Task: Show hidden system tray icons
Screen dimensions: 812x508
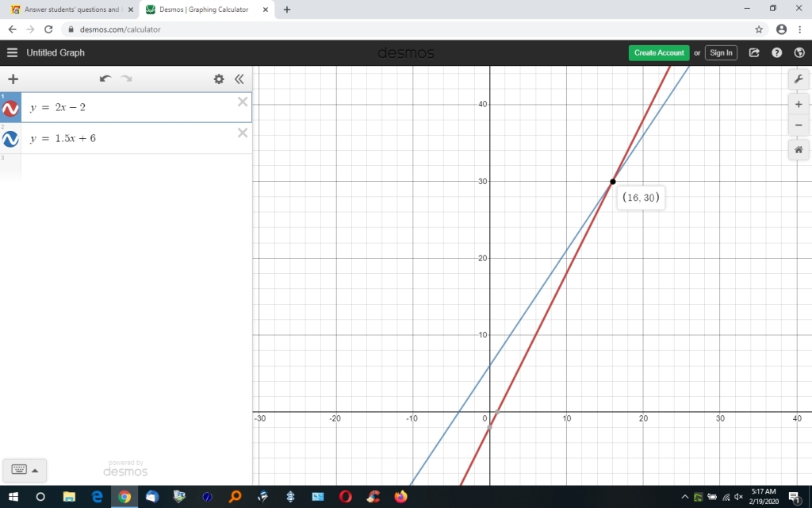Action: [x=684, y=497]
